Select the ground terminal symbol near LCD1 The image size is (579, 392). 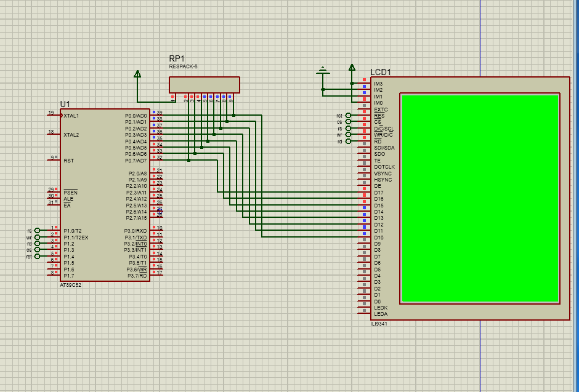coord(323,70)
